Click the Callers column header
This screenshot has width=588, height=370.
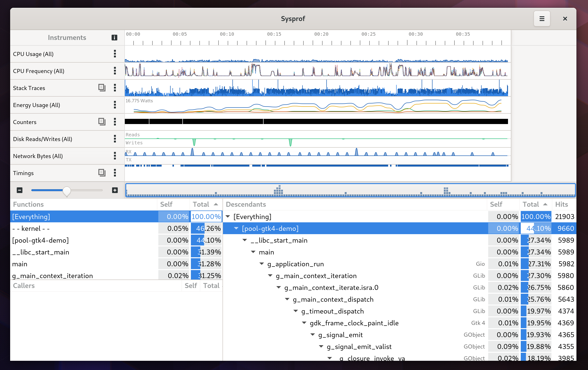96,286
